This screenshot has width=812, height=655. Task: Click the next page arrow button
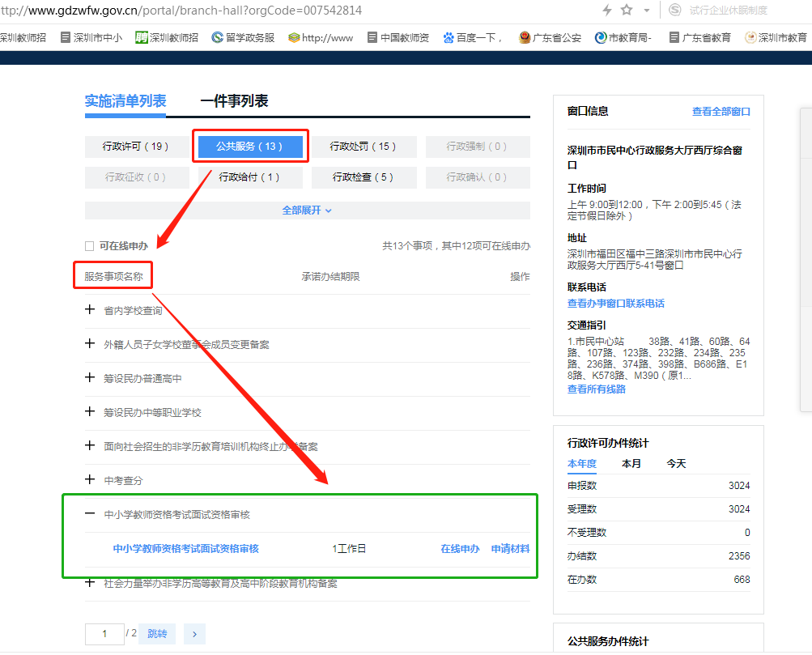[194, 633]
